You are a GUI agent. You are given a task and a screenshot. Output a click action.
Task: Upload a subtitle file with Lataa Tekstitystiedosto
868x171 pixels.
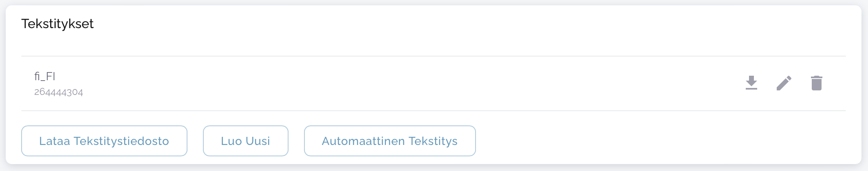click(x=104, y=141)
